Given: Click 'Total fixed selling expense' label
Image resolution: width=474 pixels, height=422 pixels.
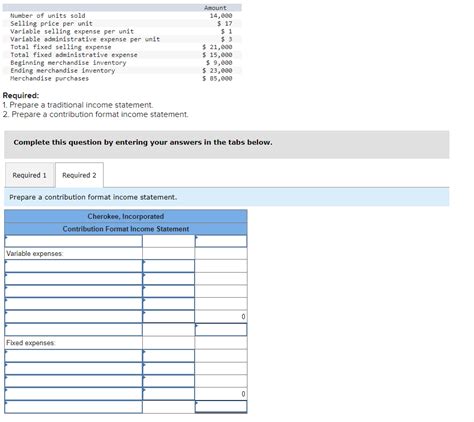Looking at the screenshot, I should [x=61, y=47].
